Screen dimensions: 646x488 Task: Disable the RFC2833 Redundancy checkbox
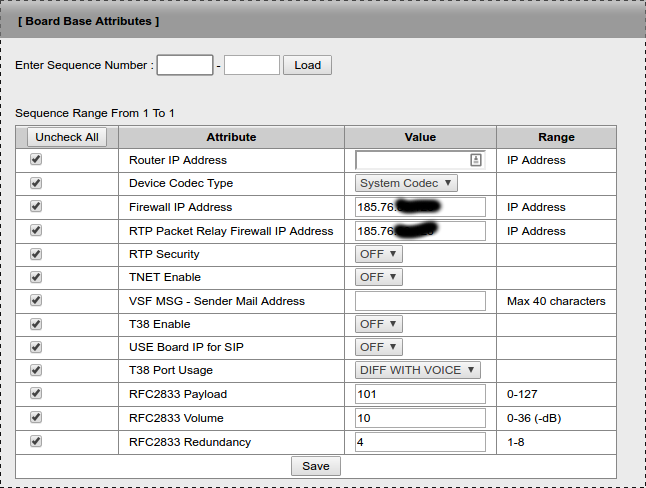36,441
